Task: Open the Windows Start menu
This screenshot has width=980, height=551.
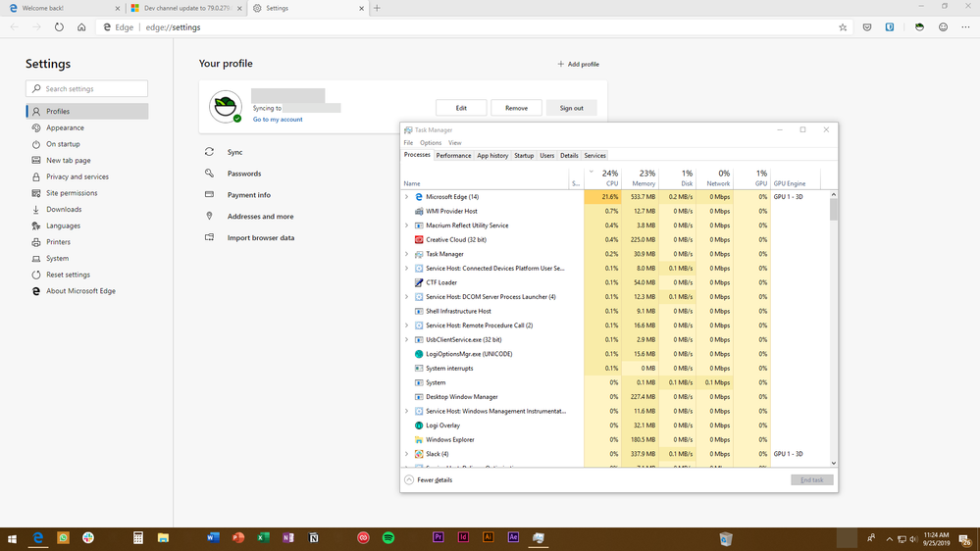Action: pos(12,538)
